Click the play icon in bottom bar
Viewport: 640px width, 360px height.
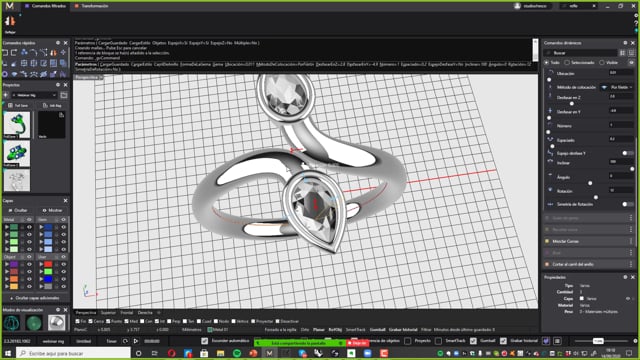(136, 341)
